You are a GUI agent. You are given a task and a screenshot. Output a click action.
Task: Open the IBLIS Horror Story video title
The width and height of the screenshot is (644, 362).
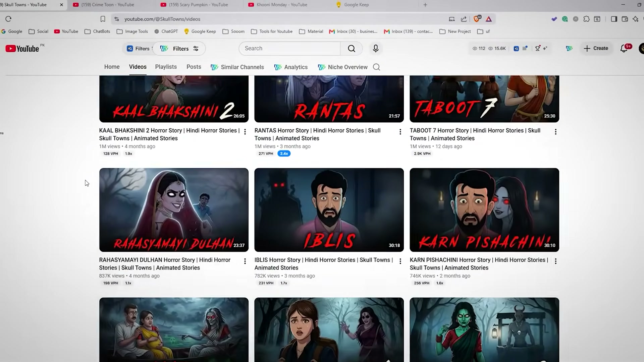(324, 264)
